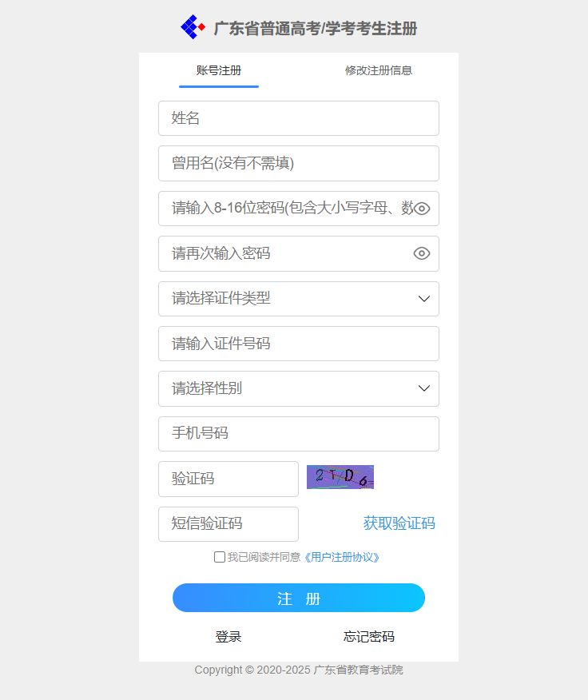Click the 注册 submit button
The height and width of the screenshot is (700, 588).
tap(299, 598)
